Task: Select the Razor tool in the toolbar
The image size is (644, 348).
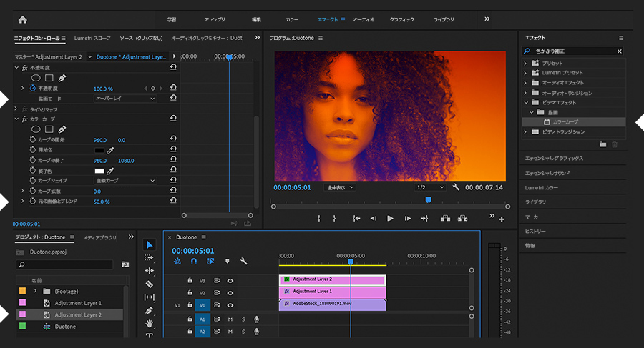Action: [x=149, y=284]
